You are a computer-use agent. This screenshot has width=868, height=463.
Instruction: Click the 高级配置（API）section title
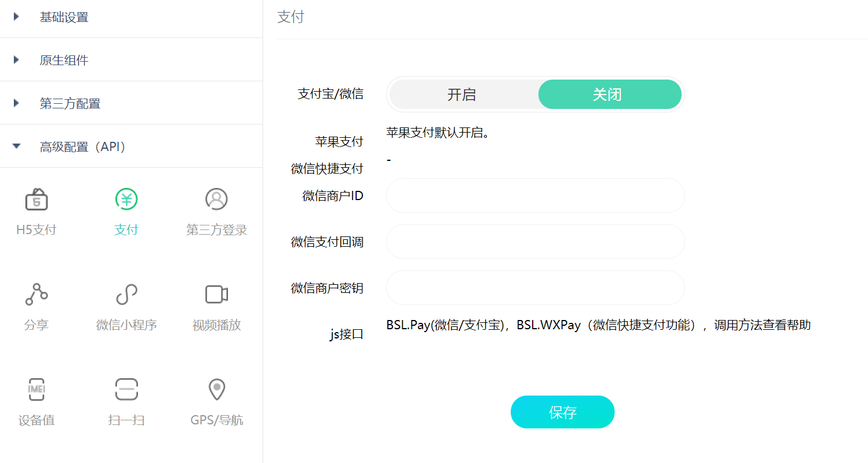pos(83,147)
